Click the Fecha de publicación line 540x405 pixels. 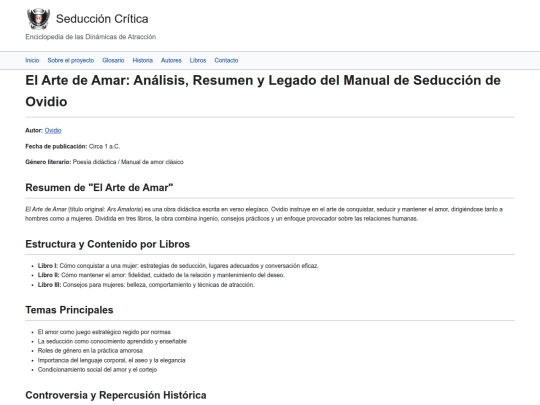(73, 146)
